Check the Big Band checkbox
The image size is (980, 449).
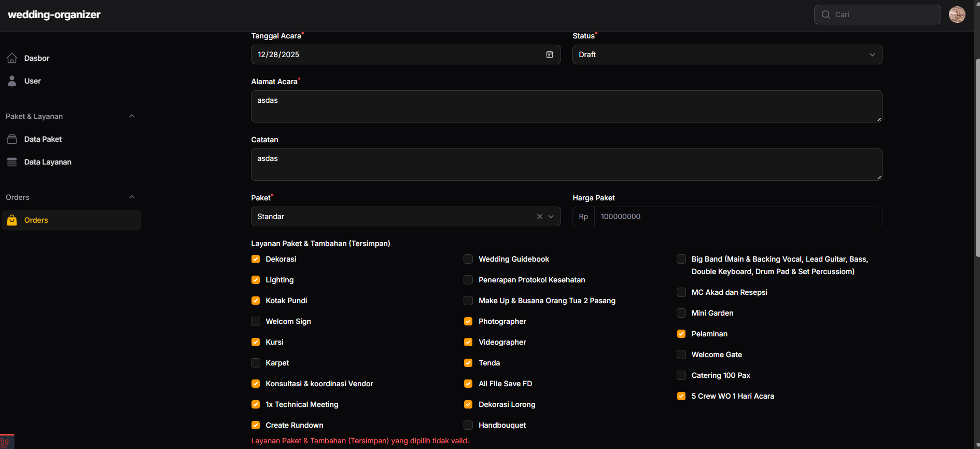681,259
